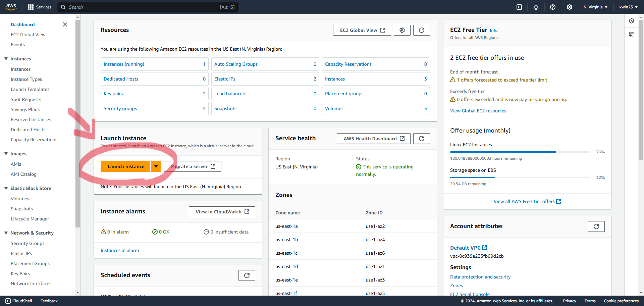Open Elastic IPs resource tile
The height and width of the screenshot is (306, 644).
pos(265,79)
